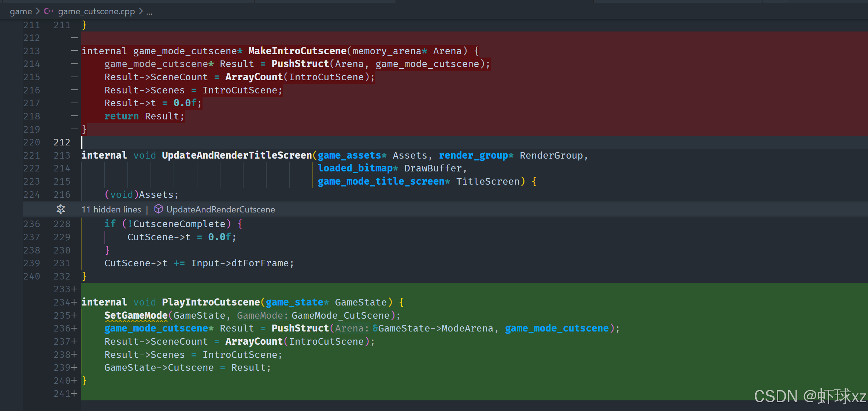Open breadcrumb chevron after 'game' folder
This screenshot has width=868, height=411.
(38, 11)
